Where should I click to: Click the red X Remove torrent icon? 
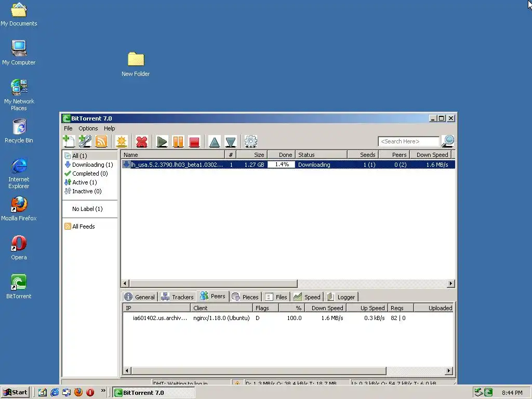[x=141, y=141]
